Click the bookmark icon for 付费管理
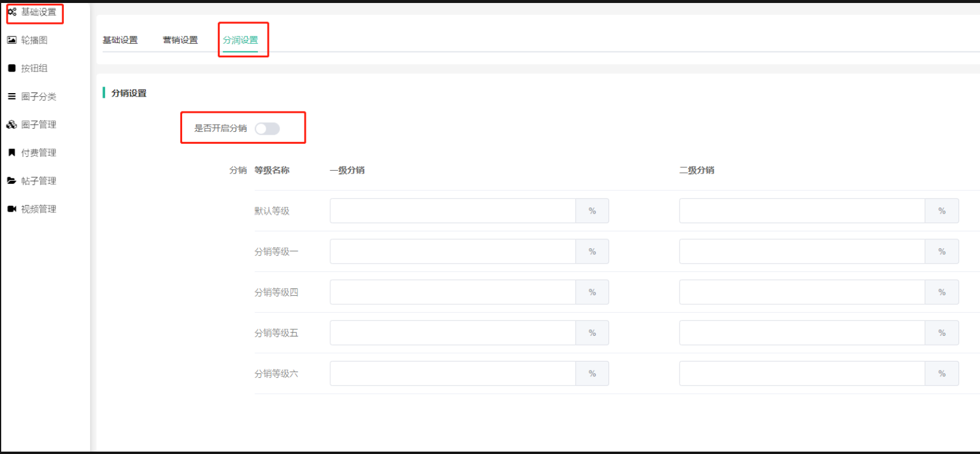This screenshot has width=980, height=454. coord(12,153)
